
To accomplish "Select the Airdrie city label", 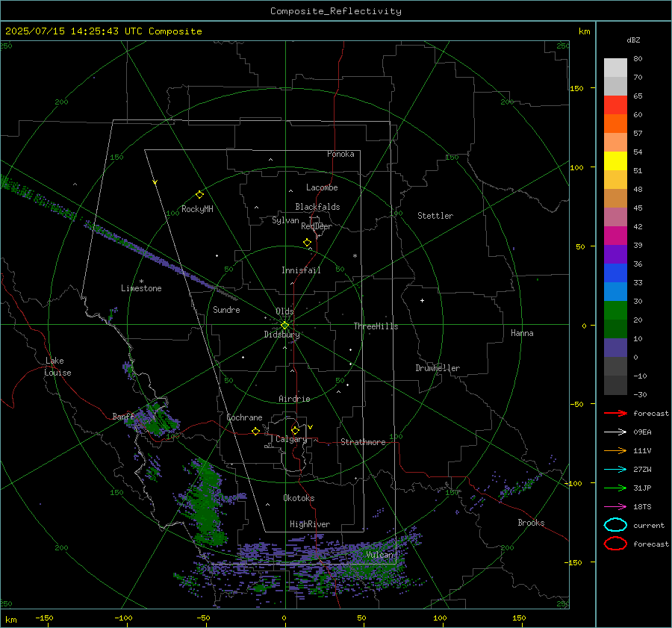I will coord(294,399).
